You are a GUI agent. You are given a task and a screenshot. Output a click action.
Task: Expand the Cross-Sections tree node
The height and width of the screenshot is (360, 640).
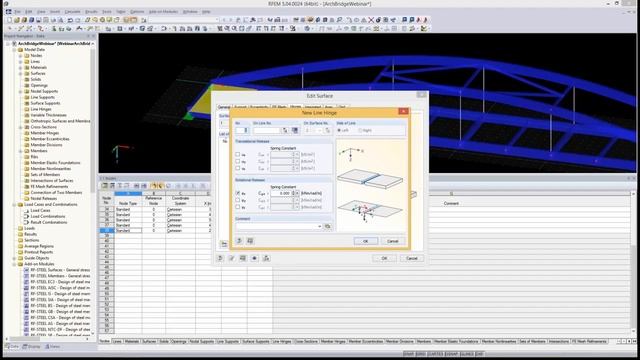[20, 127]
